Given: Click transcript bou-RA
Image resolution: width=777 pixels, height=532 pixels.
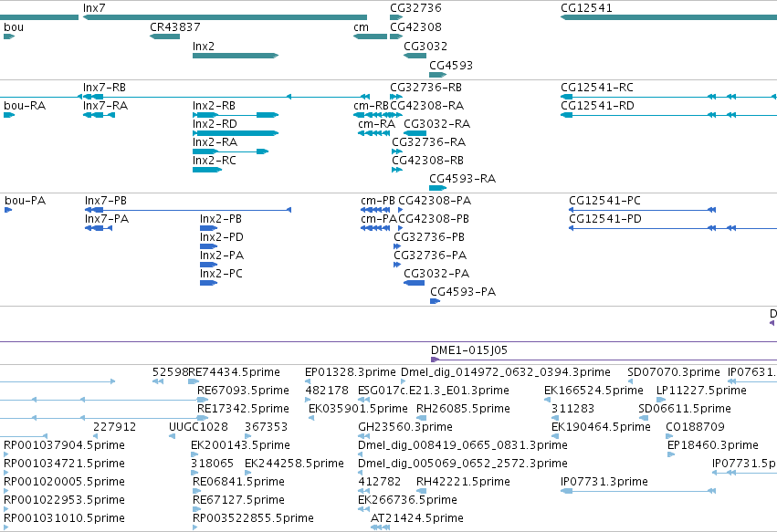Looking at the screenshot, I should point(9,115).
